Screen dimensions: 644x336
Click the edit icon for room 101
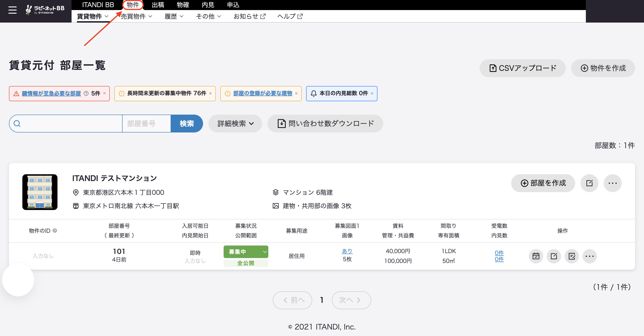[554, 256]
